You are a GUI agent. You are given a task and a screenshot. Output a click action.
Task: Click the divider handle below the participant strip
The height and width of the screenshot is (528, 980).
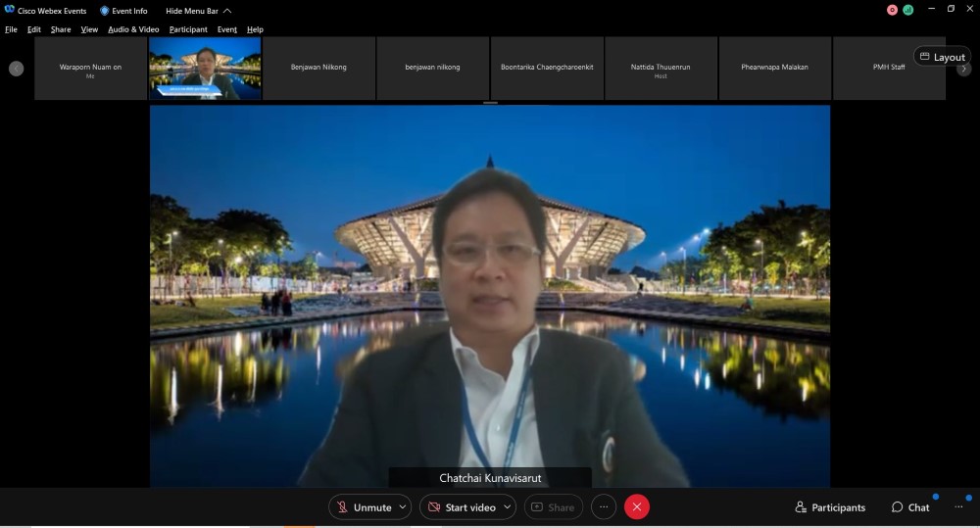click(490, 102)
